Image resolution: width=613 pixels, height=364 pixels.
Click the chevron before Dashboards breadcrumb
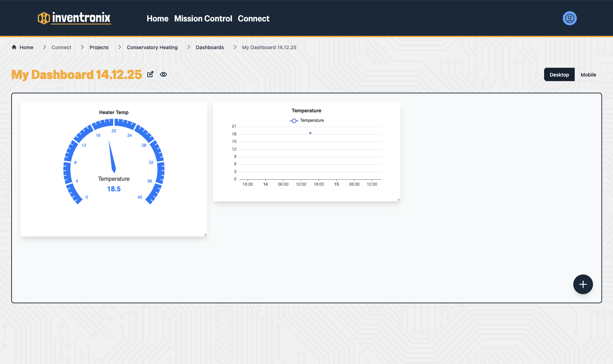pos(188,47)
